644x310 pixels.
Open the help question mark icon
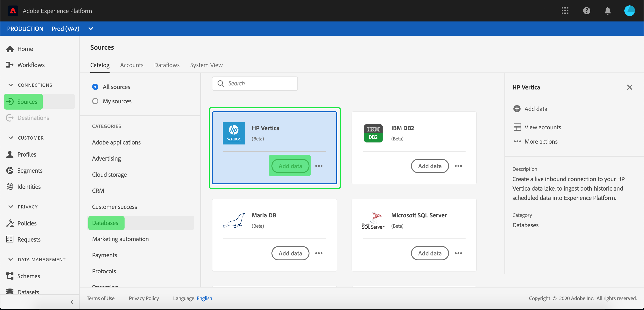click(587, 11)
